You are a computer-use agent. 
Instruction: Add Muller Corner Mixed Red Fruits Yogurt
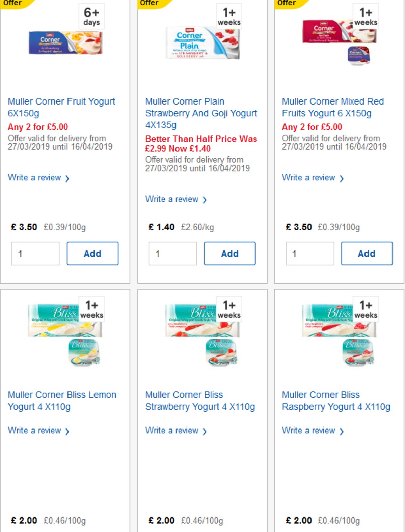(367, 254)
